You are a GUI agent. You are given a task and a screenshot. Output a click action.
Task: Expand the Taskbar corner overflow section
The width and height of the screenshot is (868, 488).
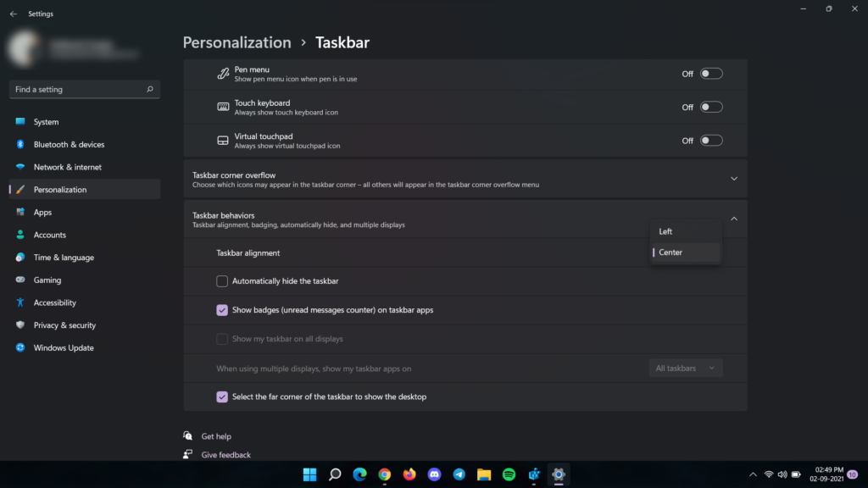734,179
